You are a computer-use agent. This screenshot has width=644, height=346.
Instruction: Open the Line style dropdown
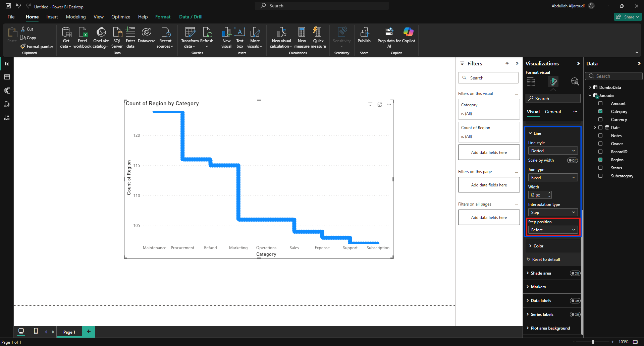pyautogui.click(x=552, y=151)
